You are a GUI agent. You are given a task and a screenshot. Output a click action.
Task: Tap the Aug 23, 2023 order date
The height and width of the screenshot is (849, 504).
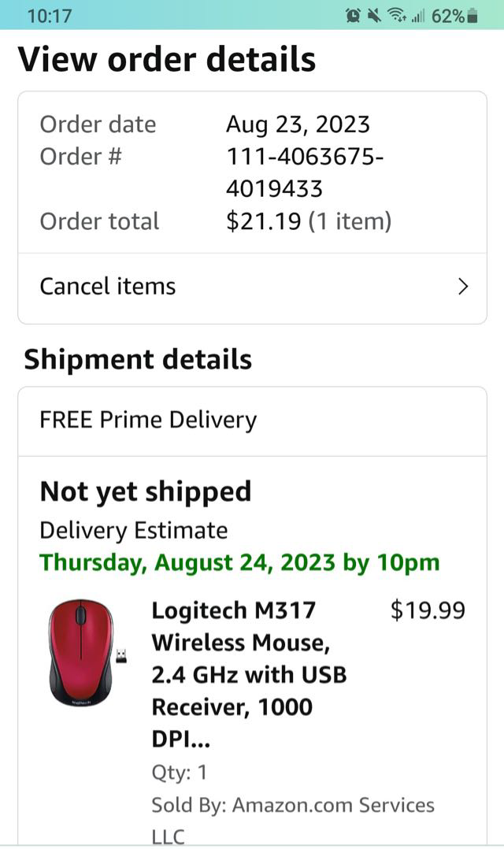click(x=298, y=124)
